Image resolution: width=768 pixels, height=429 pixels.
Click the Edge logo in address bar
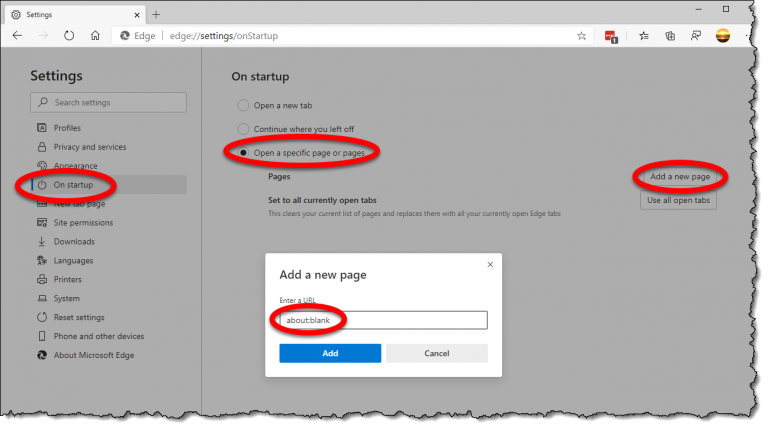125,36
